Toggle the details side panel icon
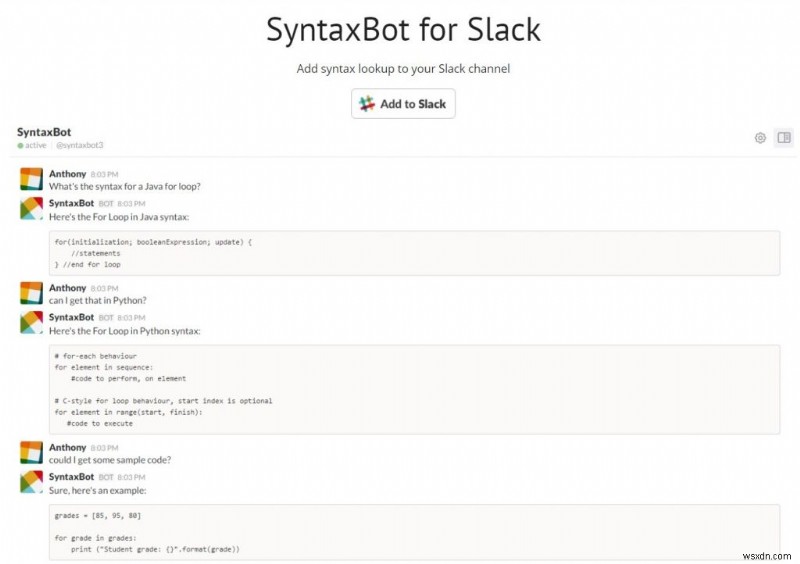 (x=784, y=137)
